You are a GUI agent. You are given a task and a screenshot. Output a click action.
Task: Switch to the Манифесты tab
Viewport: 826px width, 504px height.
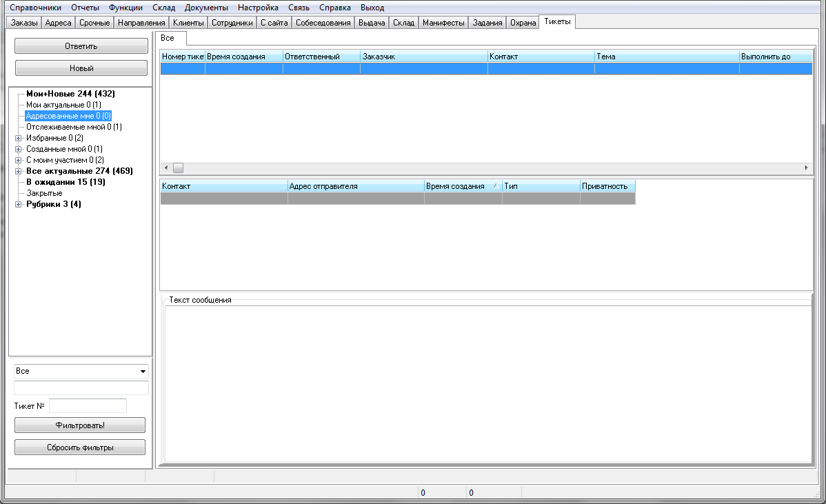point(443,23)
